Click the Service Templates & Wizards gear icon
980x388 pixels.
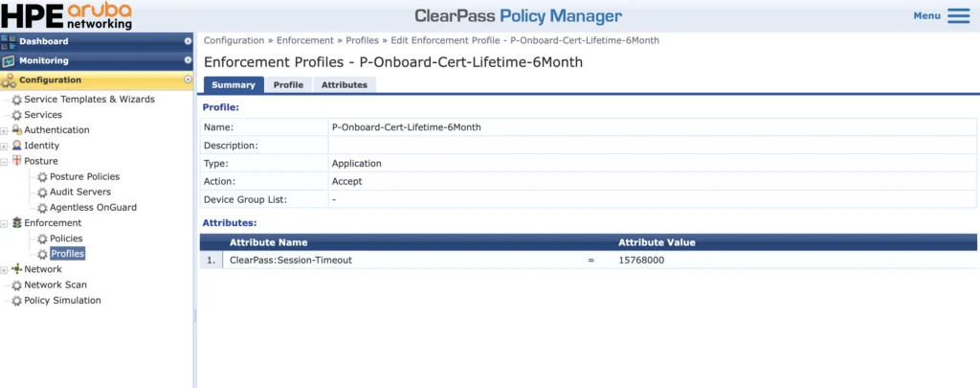click(x=17, y=100)
